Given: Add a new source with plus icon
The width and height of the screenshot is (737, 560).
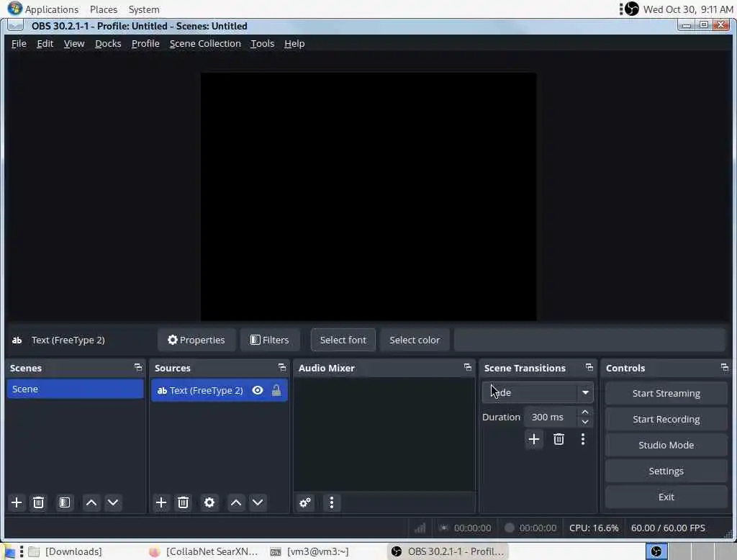Looking at the screenshot, I should click(160, 502).
